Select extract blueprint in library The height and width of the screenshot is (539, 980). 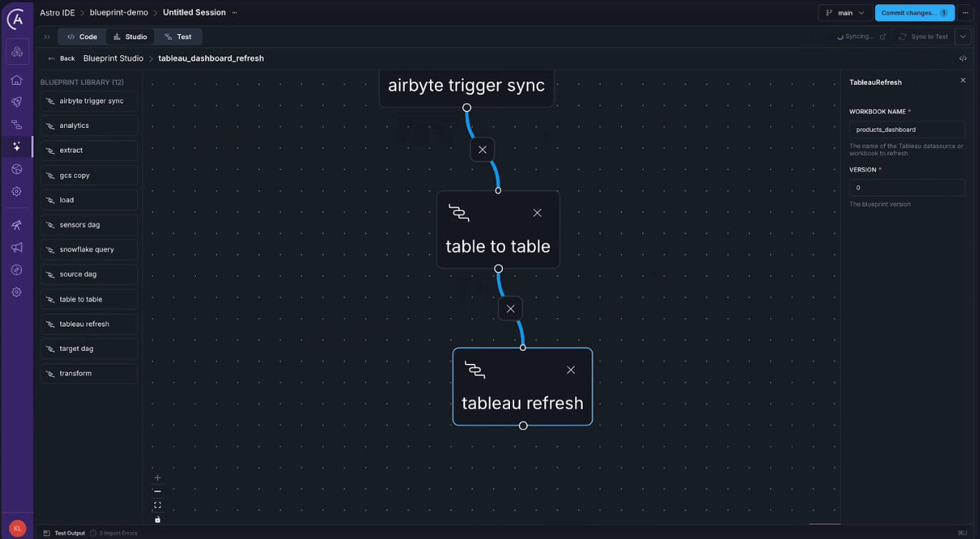pyautogui.click(x=89, y=150)
